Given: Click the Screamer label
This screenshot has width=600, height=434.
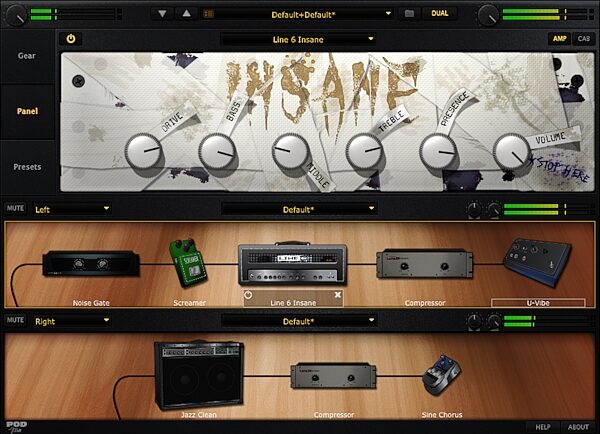Looking at the screenshot, I should click(189, 303).
